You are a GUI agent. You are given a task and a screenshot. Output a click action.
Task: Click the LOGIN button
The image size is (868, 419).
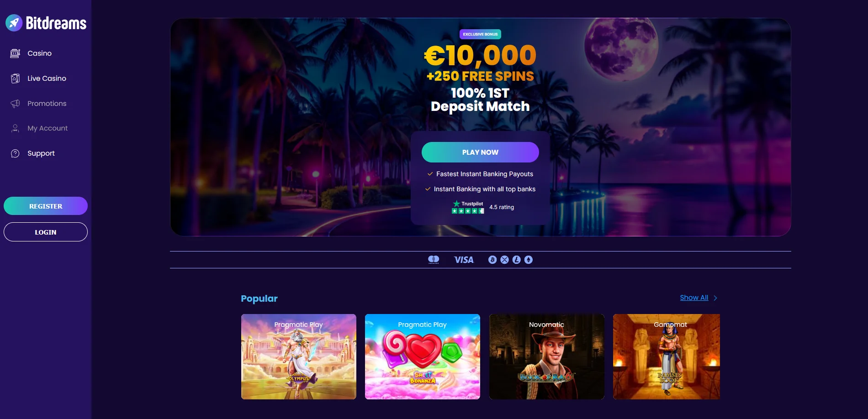coord(46,232)
